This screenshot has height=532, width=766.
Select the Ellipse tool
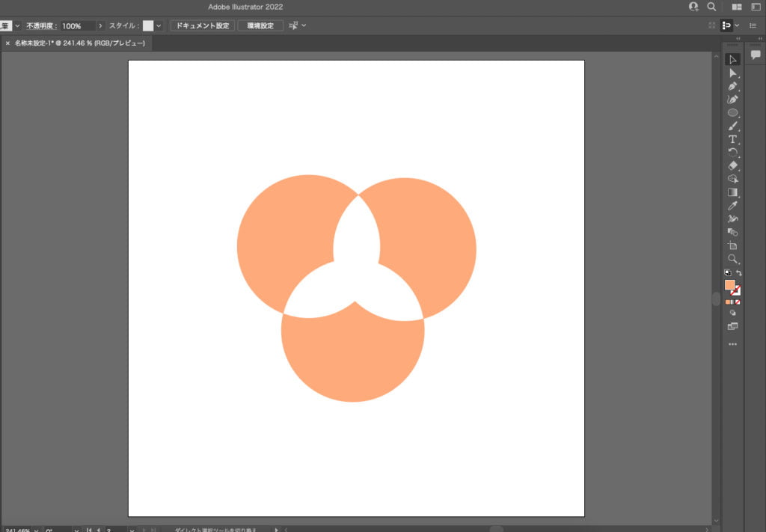tap(732, 113)
